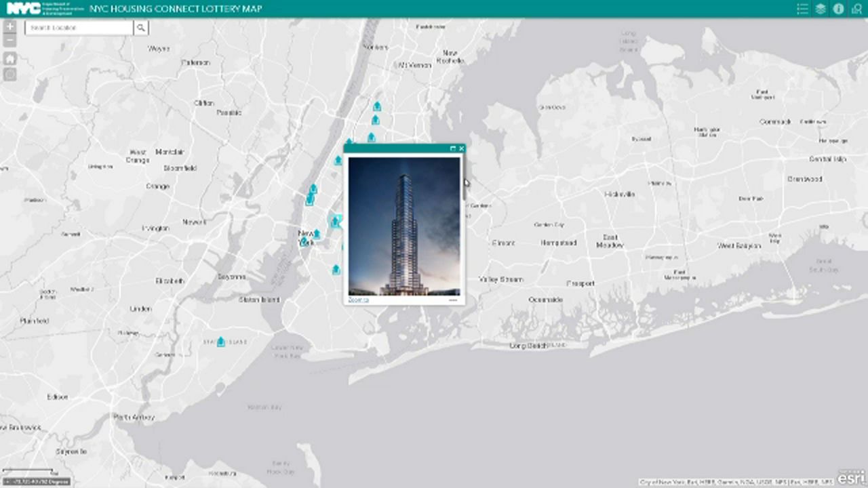This screenshot has height=488, width=868.
Task: Show the About info panel
Action: coord(838,9)
